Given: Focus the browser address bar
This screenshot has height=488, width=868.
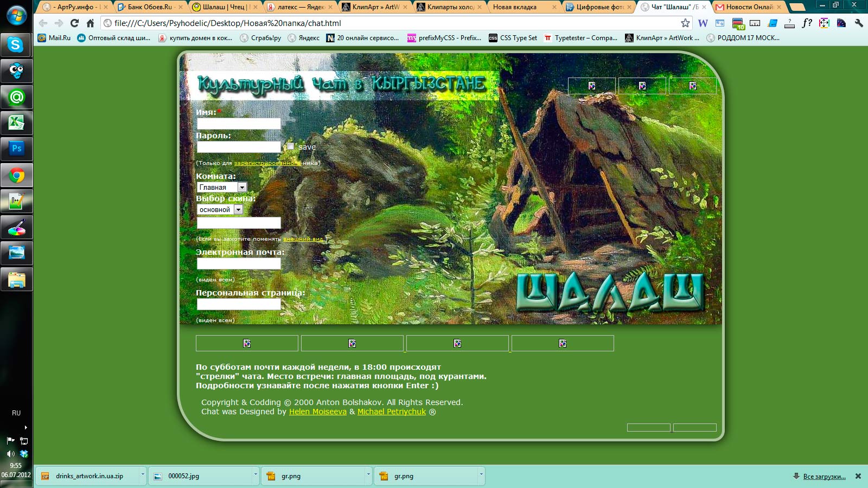Looking at the screenshot, I should click(x=396, y=23).
